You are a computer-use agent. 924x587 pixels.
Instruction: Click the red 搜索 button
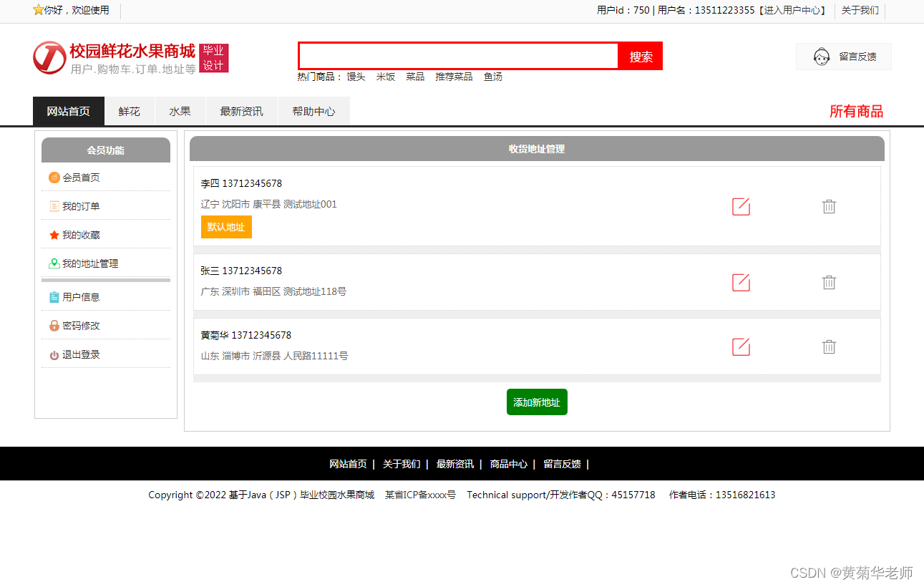(x=641, y=57)
